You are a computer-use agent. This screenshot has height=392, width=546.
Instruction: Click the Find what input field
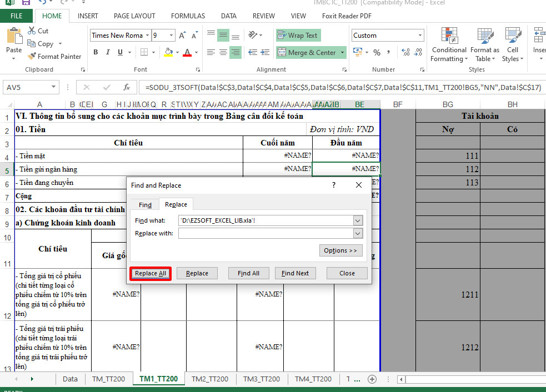tap(266, 220)
